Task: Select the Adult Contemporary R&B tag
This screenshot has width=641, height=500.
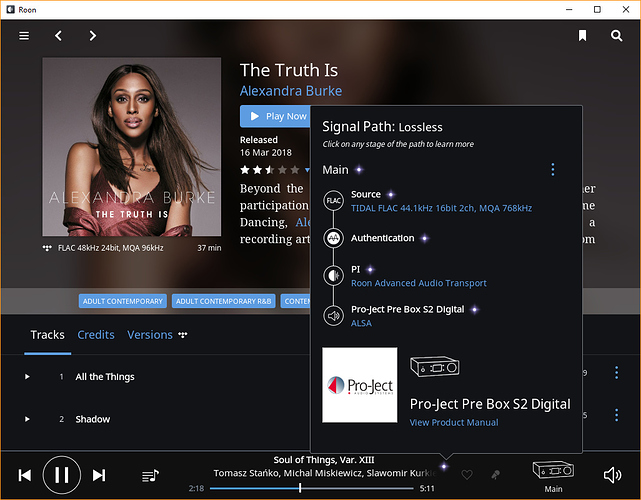Action: (x=224, y=301)
